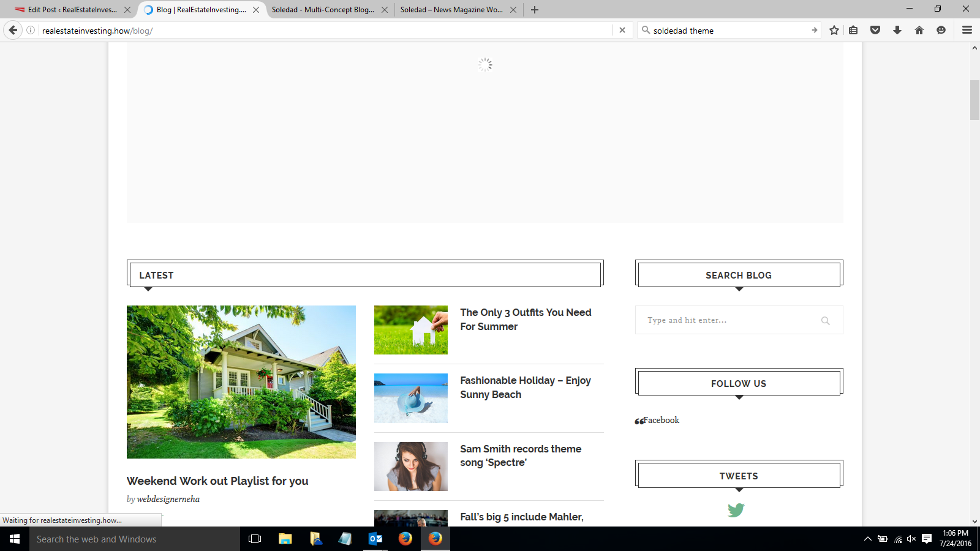Click paper house on grass thumbnail
Screen dimensions: 980x551
tap(411, 330)
